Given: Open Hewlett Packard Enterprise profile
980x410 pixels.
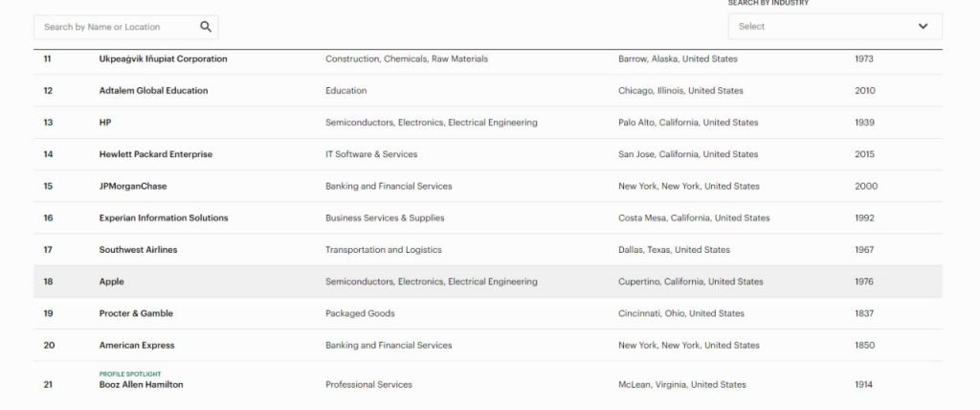Looking at the screenshot, I should click(x=156, y=154).
